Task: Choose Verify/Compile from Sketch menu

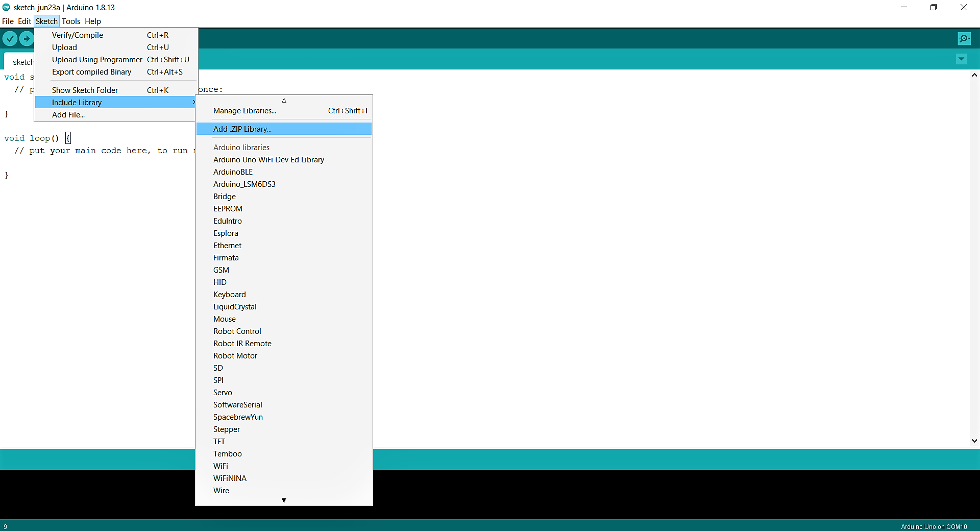Action: coord(116,35)
